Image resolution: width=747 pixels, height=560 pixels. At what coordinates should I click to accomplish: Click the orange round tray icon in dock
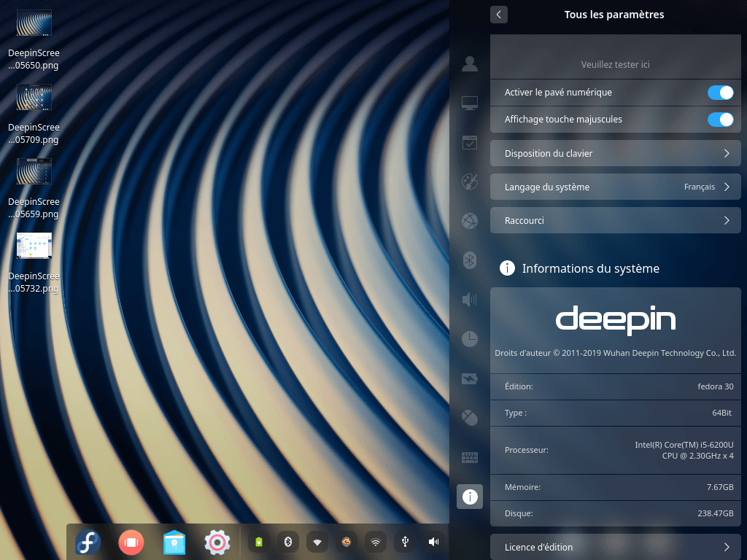point(347,542)
